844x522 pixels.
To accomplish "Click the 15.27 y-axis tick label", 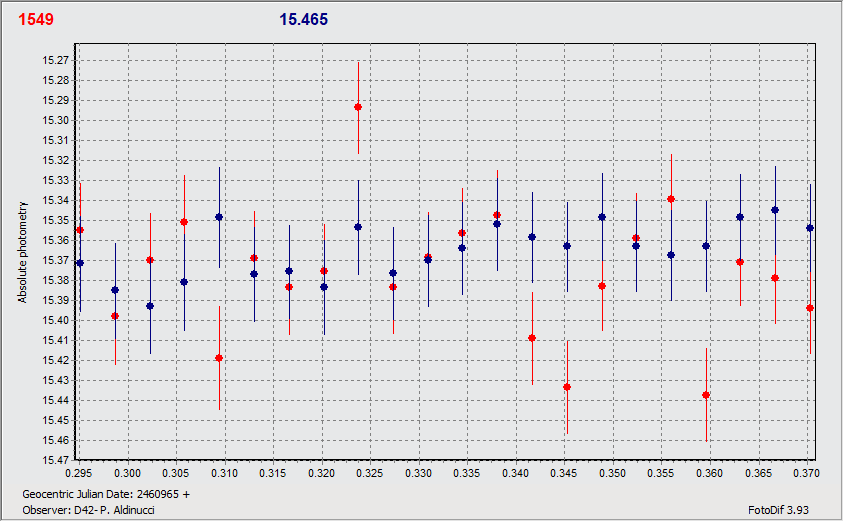I will point(55,61).
